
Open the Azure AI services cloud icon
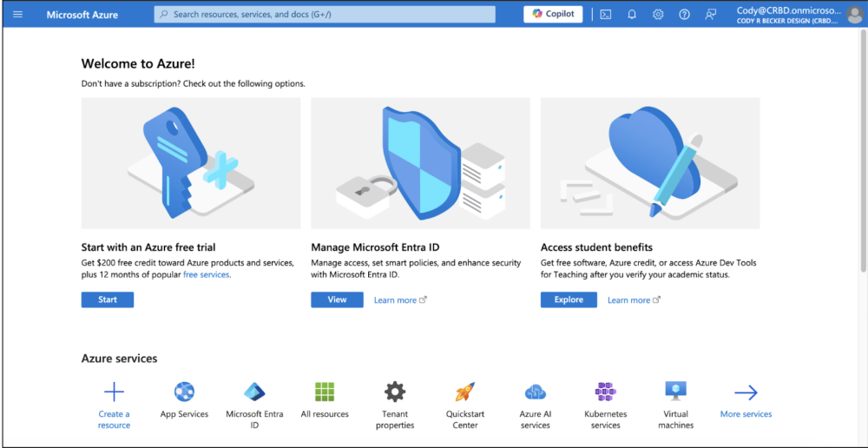tap(536, 392)
